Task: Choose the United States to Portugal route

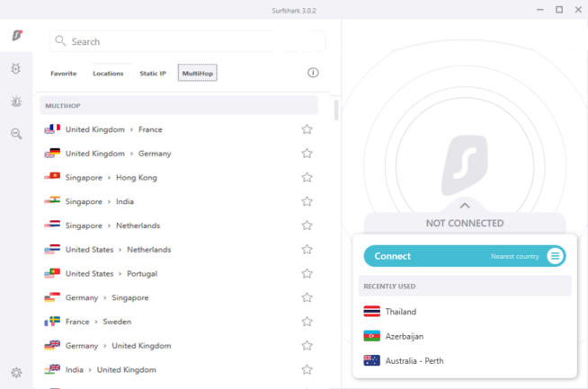Action: click(179, 274)
